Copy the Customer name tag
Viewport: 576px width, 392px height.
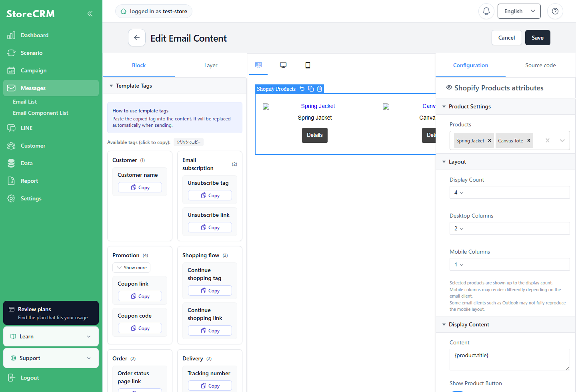pos(140,187)
